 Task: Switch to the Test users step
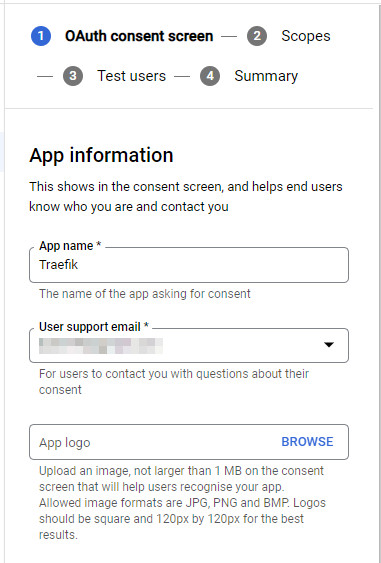tap(131, 76)
